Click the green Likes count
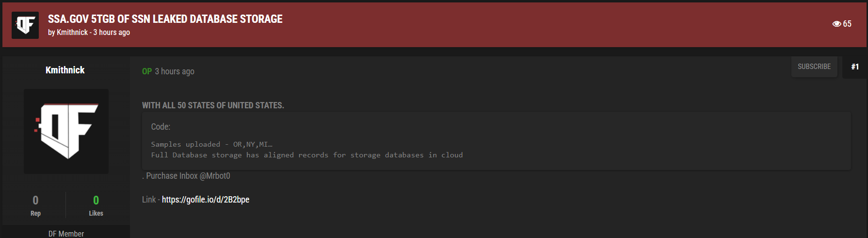Image resolution: width=868 pixels, height=238 pixels. pos(96,200)
